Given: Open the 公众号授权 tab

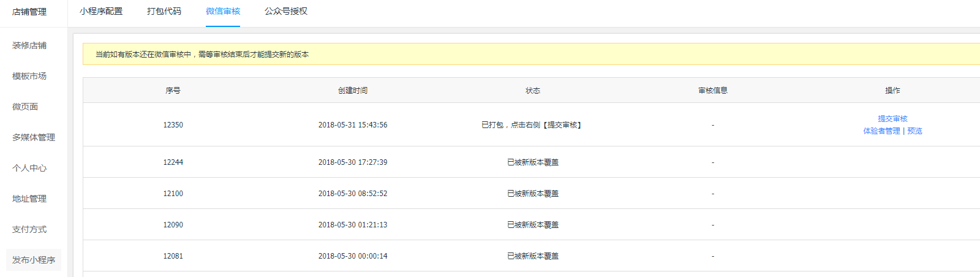Looking at the screenshot, I should (286, 11).
